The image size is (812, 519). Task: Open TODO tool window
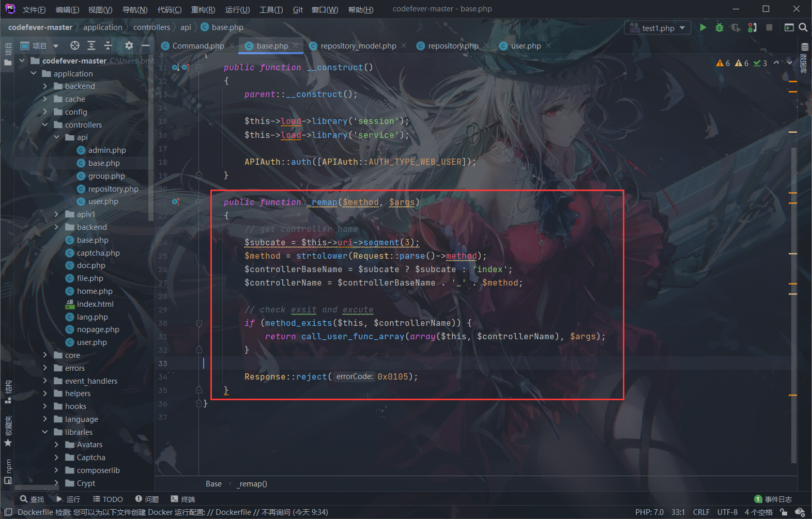[x=108, y=499]
